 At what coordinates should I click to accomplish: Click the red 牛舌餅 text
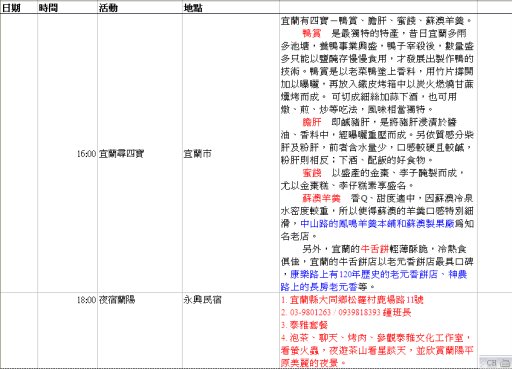375,249
